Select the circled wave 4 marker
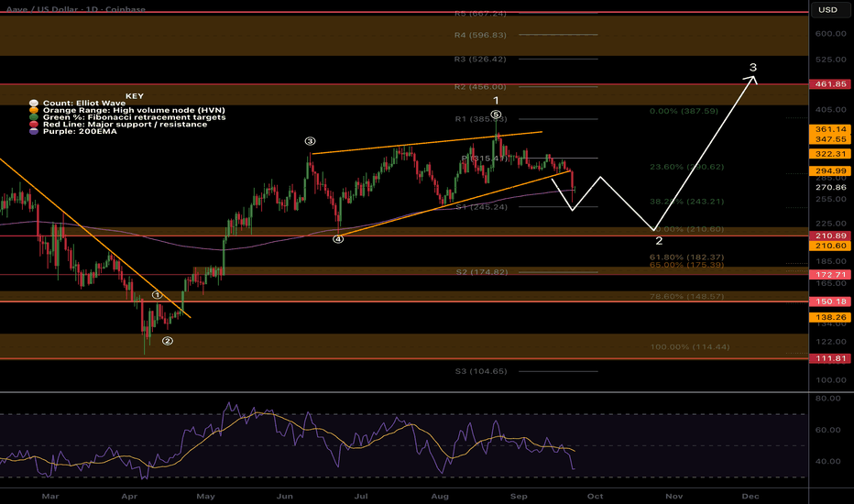 tap(338, 239)
